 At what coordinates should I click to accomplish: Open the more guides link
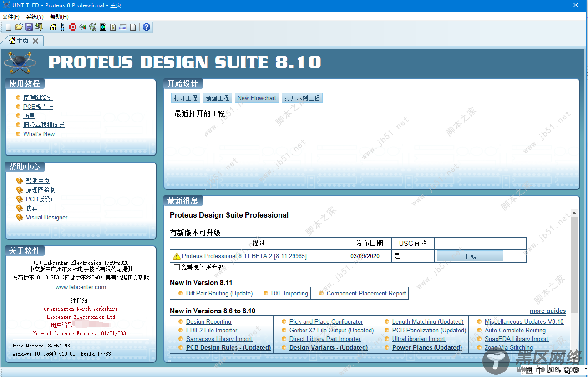(548, 311)
